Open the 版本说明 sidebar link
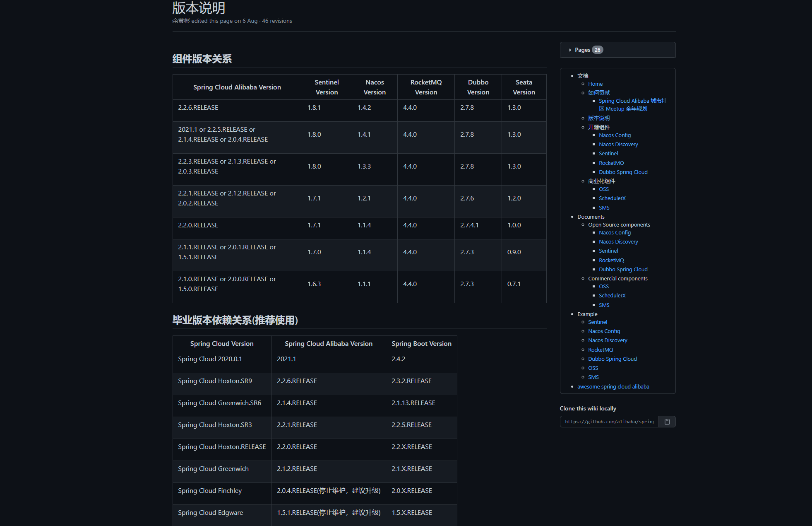Viewport: 812px width, 526px height. (x=599, y=118)
